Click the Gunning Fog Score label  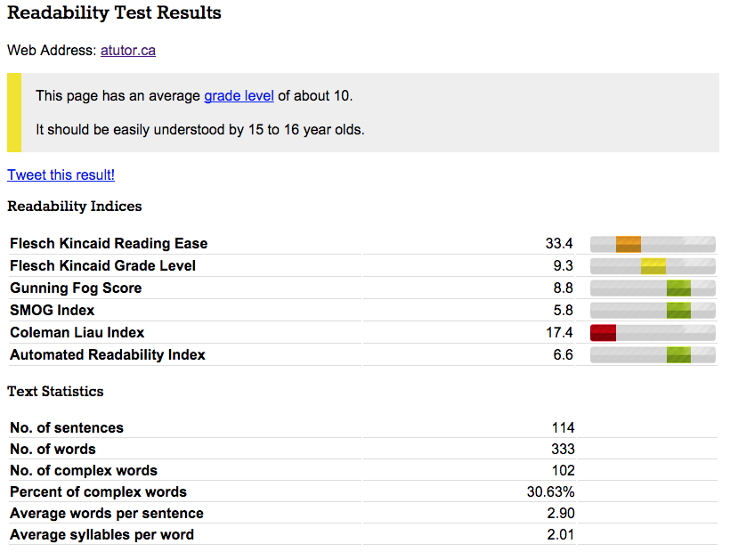(75, 288)
